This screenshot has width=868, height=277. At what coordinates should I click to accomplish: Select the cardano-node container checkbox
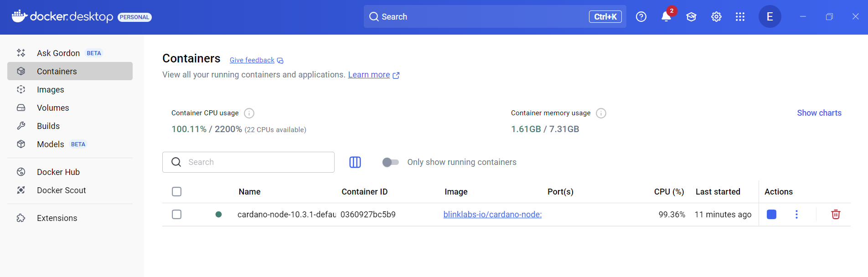pyautogui.click(x=177, y=215)
